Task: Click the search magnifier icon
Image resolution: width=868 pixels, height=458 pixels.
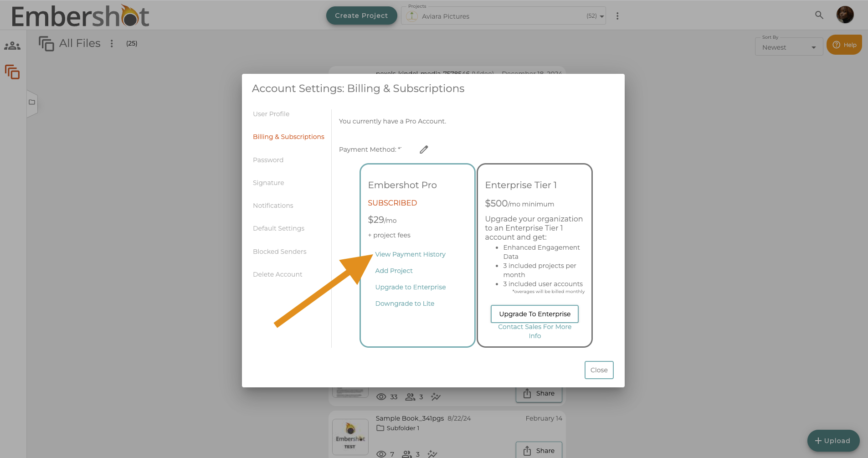Action: pos(819,15)
